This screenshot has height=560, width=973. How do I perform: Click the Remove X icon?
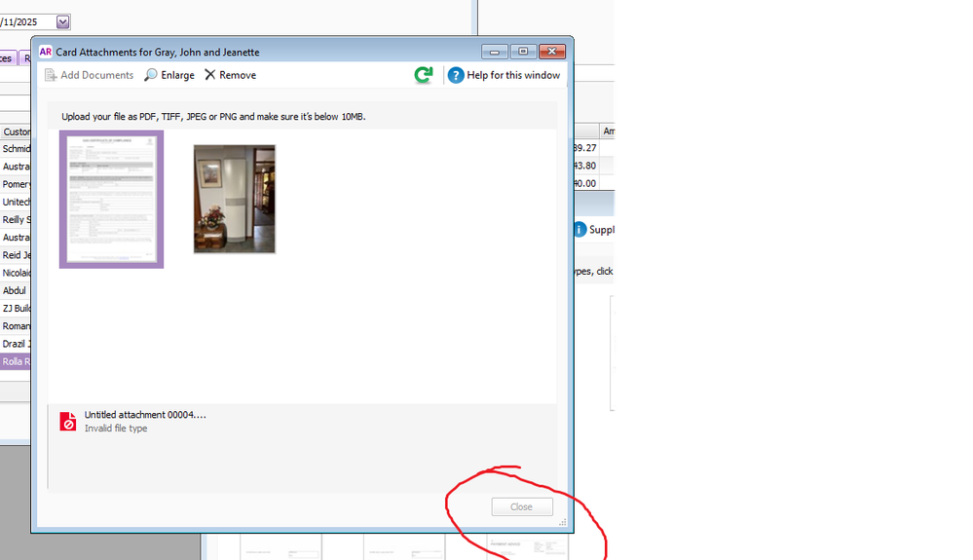(209, 75)
